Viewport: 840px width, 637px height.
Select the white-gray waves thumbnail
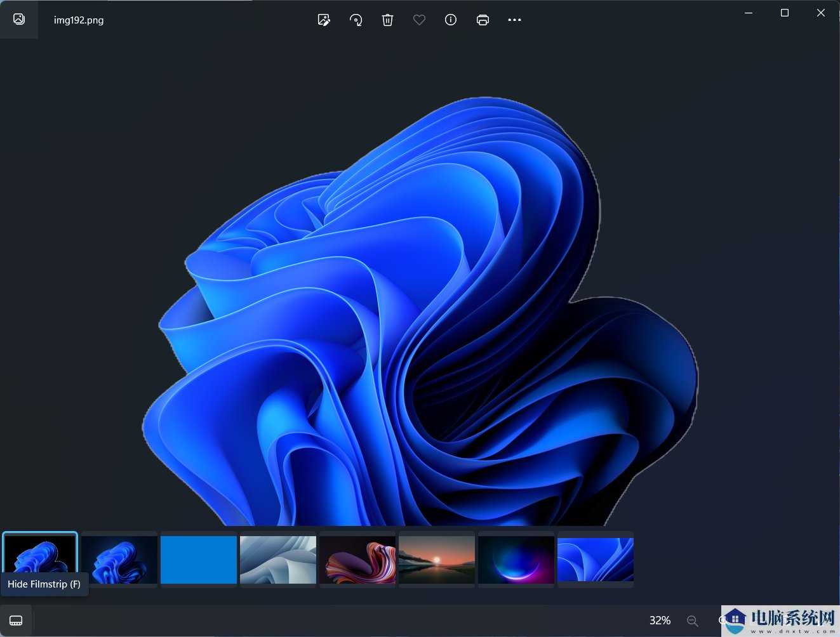pos(278,560)
